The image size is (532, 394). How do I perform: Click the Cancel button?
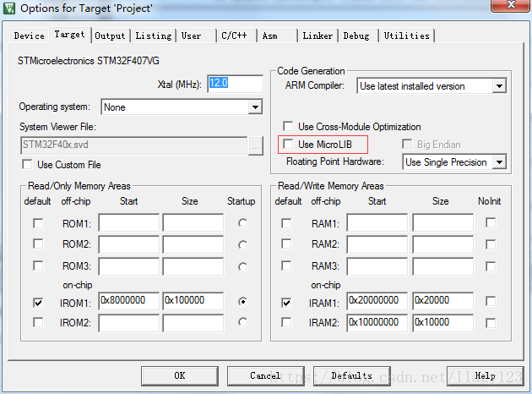click(x=266, y=375)
